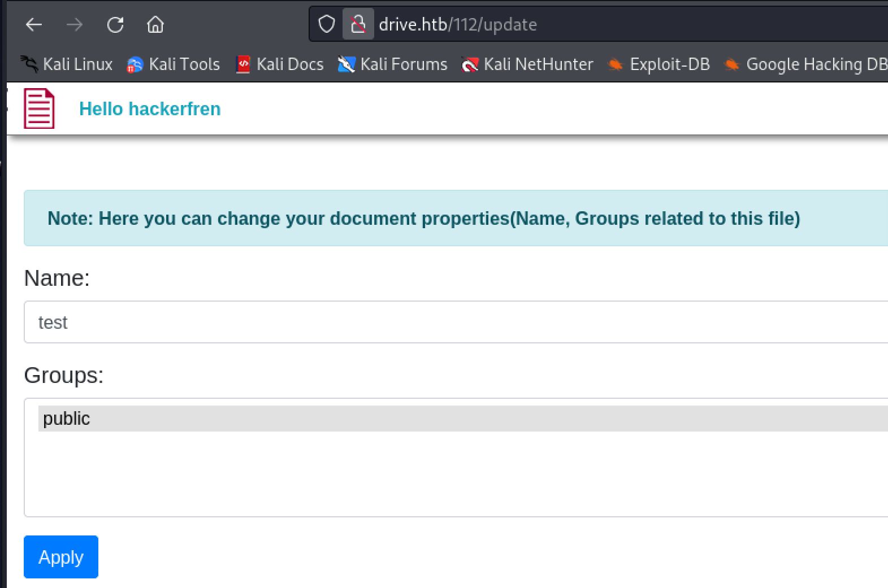
Task: Open the Kali Docs bookmark
Action: point(280,64)
